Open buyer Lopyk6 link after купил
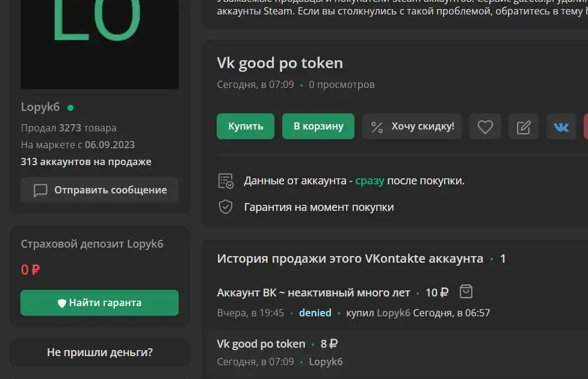Screen dimensions: 588x379 [x=394, y=313]
